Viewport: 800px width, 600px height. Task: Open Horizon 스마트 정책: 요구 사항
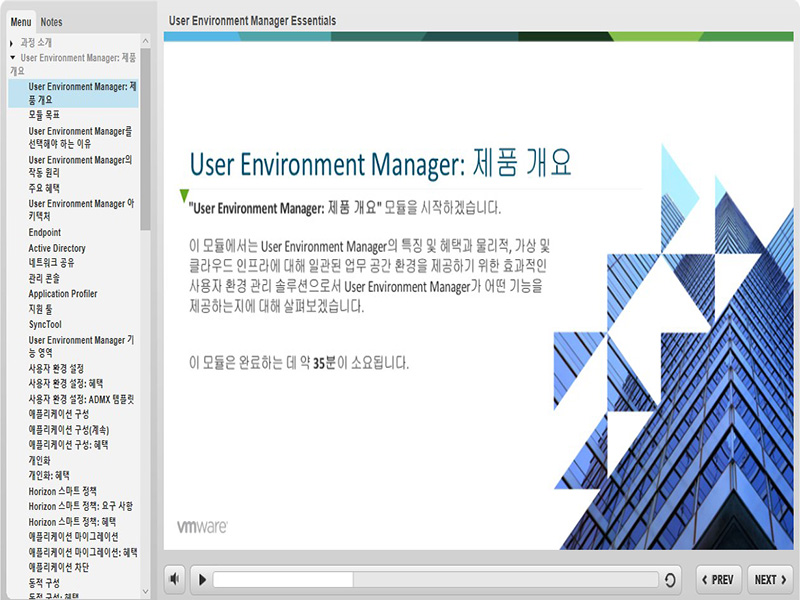[81, 506]
